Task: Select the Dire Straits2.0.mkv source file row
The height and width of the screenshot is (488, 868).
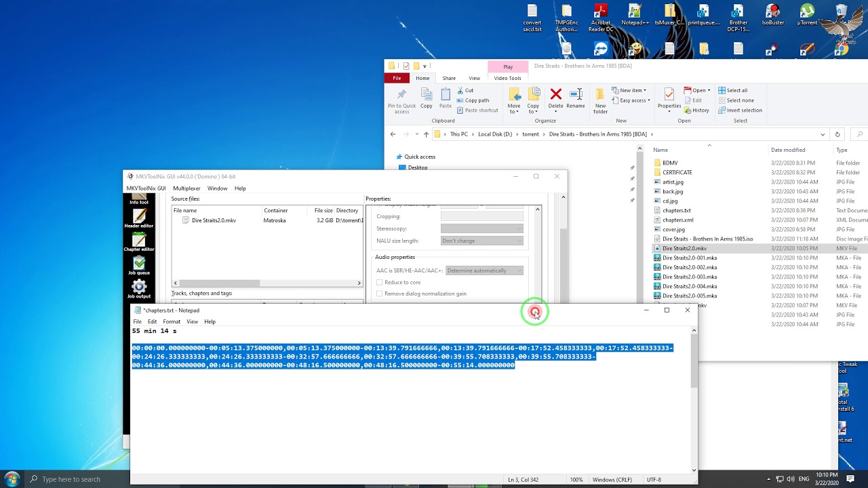Action: point(267,220)
